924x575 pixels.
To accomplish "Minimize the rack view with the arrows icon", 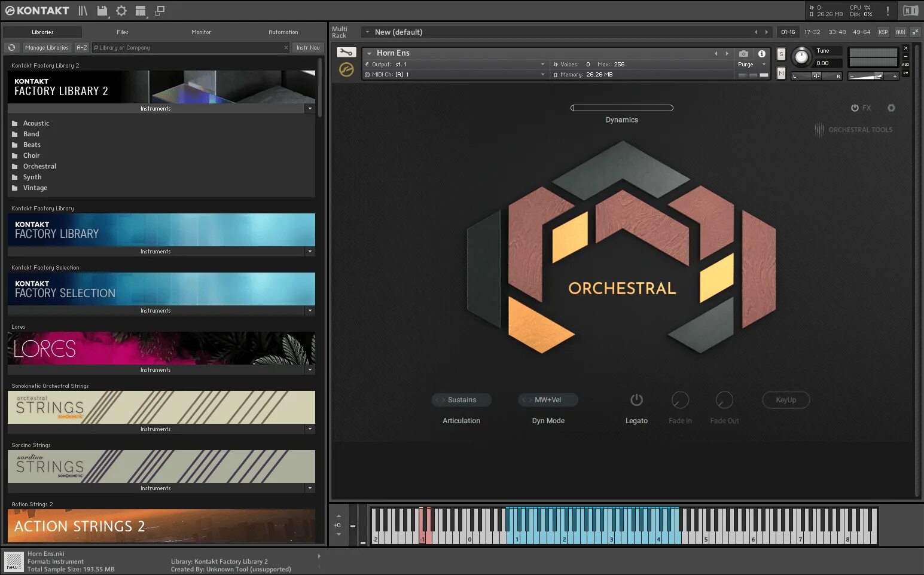I will pos(915,32).
